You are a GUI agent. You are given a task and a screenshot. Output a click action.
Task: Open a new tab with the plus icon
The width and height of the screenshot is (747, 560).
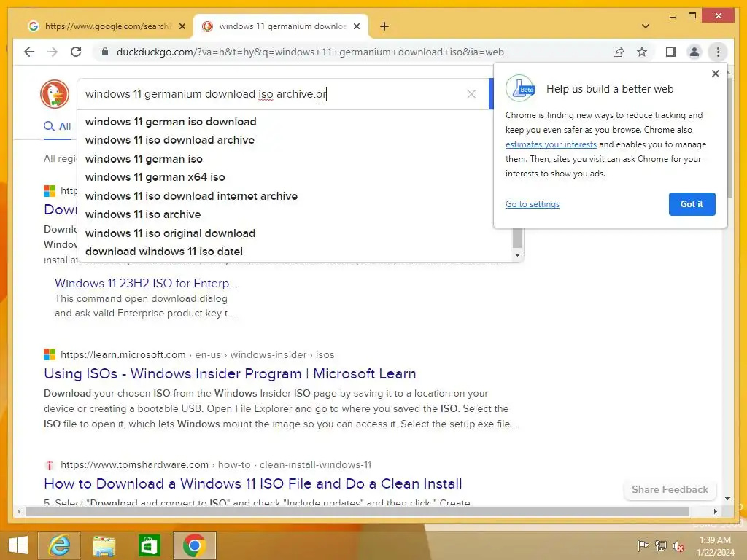coord(384,26)
